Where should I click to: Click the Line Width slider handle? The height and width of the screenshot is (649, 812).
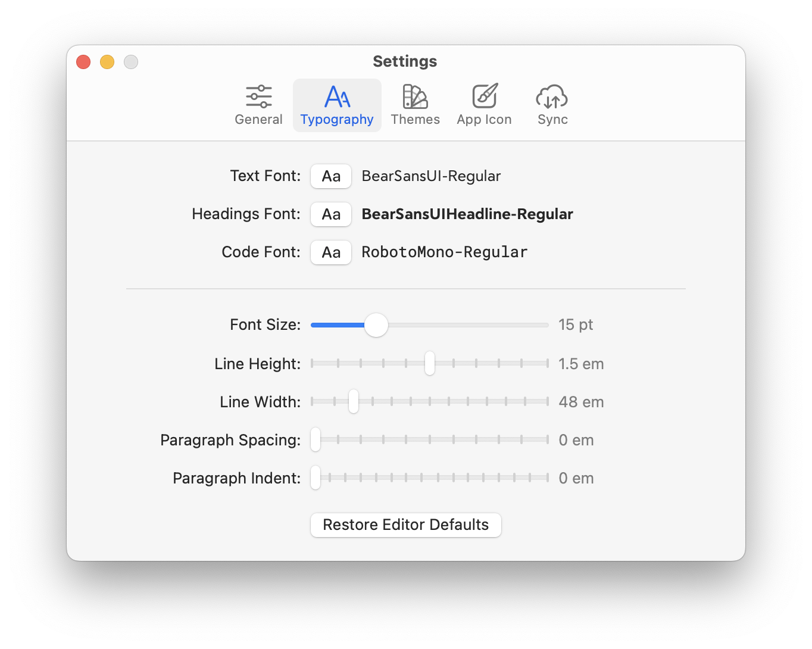click(x=354, y=401)
